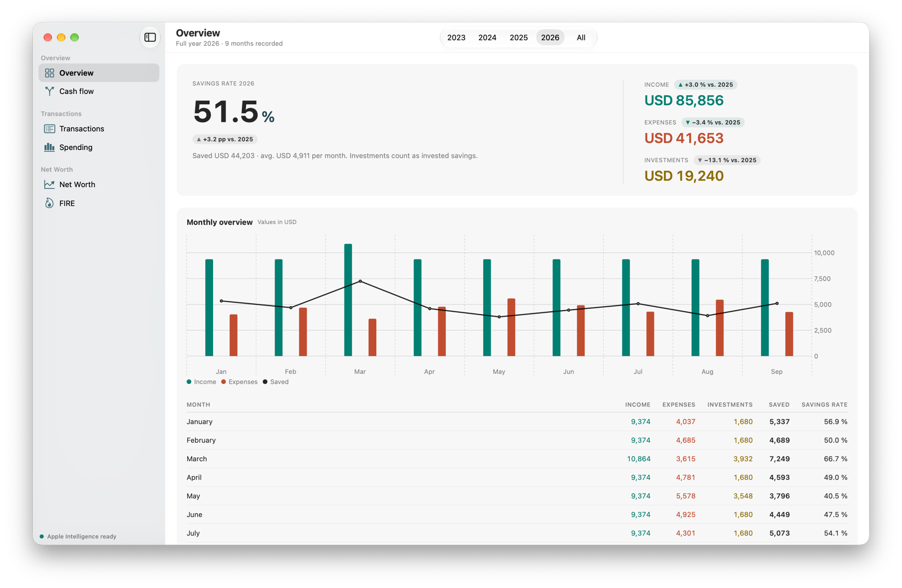This screenshot has height=588, width=902.
Task: Click the +3.2 pp vs. 2025 badge
Action: [x=225, y=139]
